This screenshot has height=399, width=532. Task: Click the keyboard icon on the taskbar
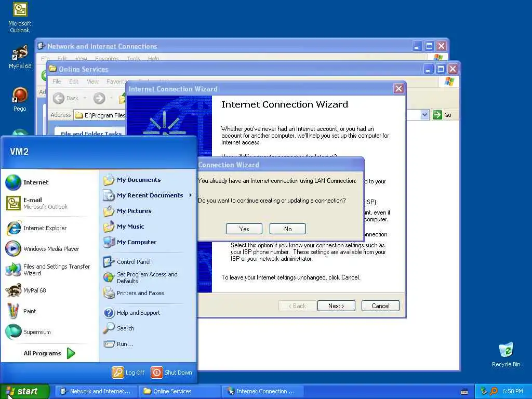point(464,392)
